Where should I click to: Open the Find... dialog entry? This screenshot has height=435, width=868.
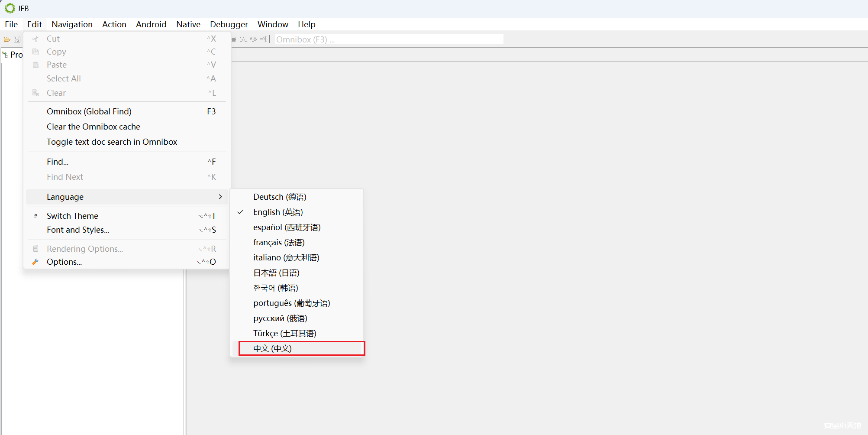(58, 162)
